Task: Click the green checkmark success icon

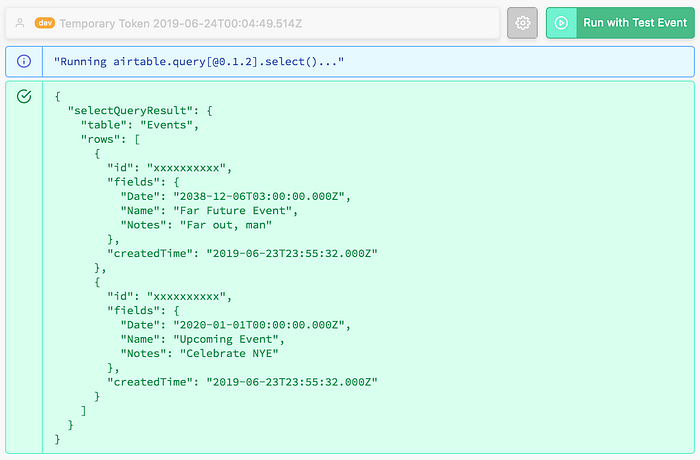Action: pyautogui.click(x=24, y=96)
